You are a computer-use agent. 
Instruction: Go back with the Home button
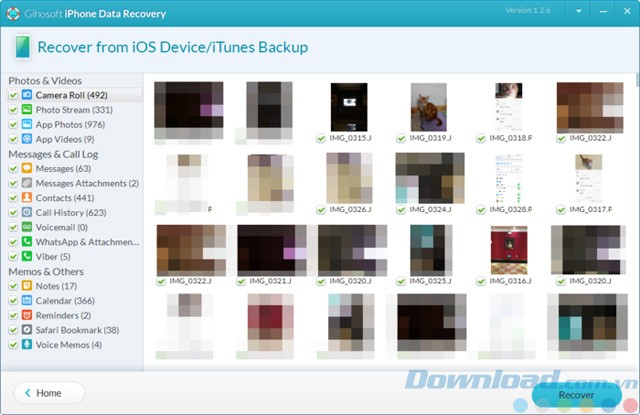coord(49,393)
